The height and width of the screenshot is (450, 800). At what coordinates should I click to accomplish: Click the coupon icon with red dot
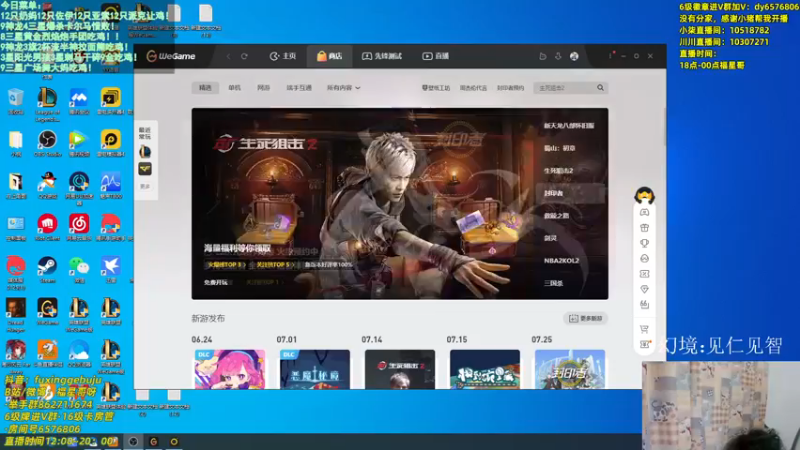(645, 344)
